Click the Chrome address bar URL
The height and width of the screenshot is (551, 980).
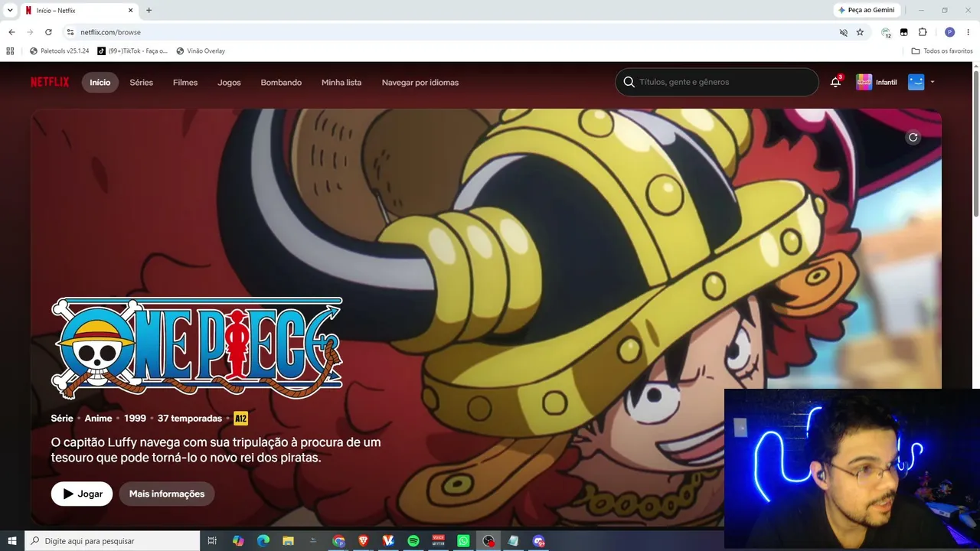[111, 32]
